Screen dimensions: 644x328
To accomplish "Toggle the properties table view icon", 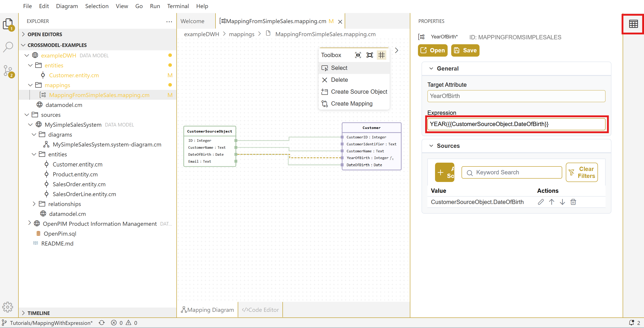I will (x=633, y=24).
